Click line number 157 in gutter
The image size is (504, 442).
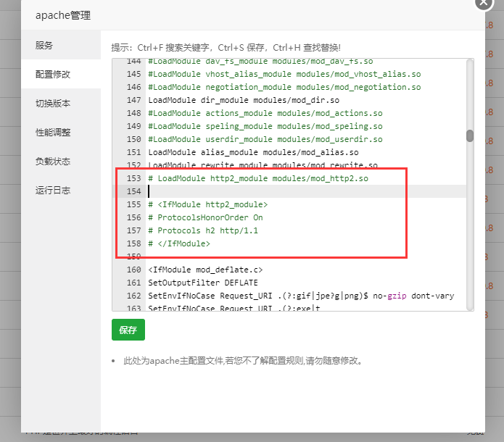tap(133, 230)
